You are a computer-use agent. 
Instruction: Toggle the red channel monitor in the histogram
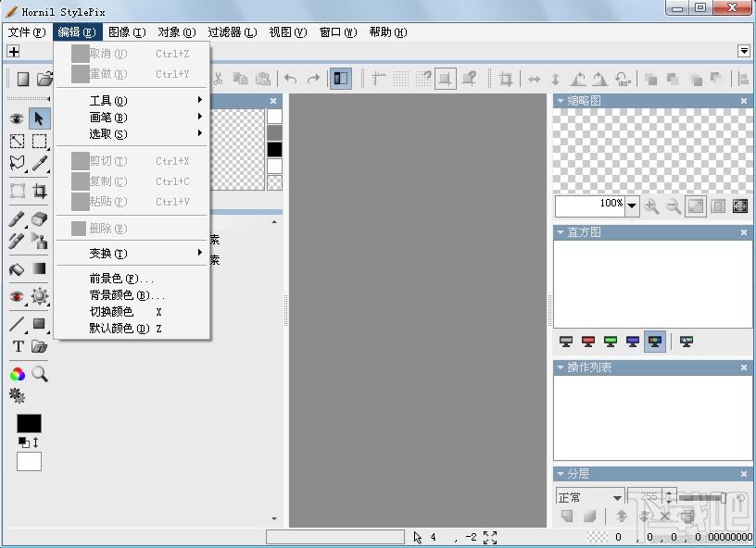pos(588,342)
